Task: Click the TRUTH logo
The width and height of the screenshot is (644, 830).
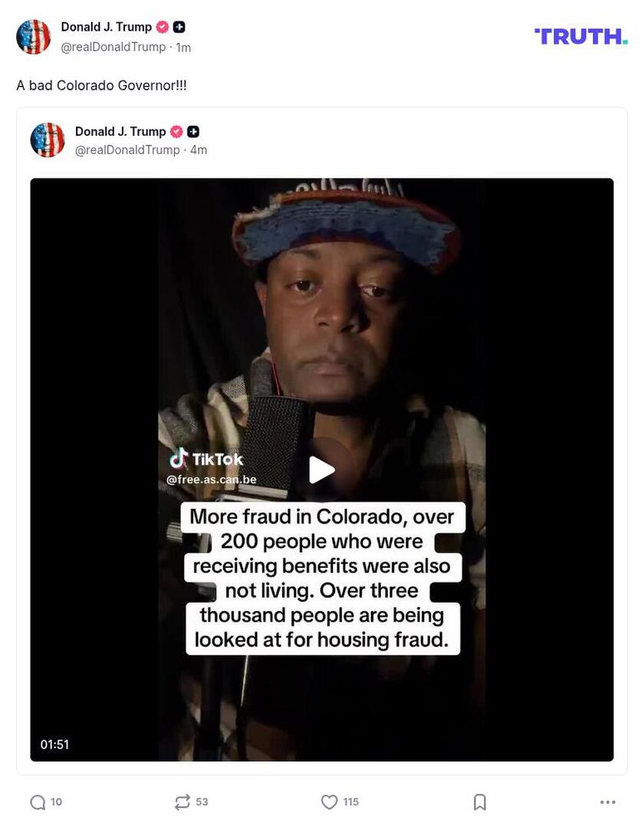Action: point(581,37)
